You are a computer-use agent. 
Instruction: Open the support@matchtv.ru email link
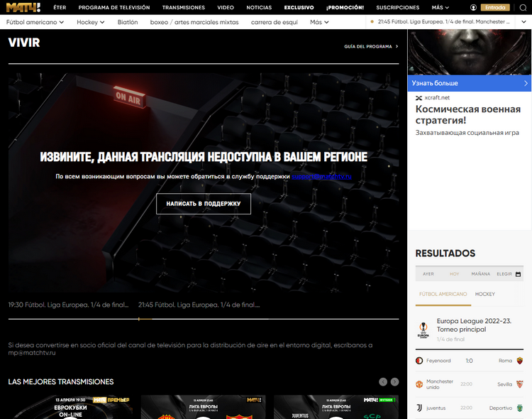[321, 176]
